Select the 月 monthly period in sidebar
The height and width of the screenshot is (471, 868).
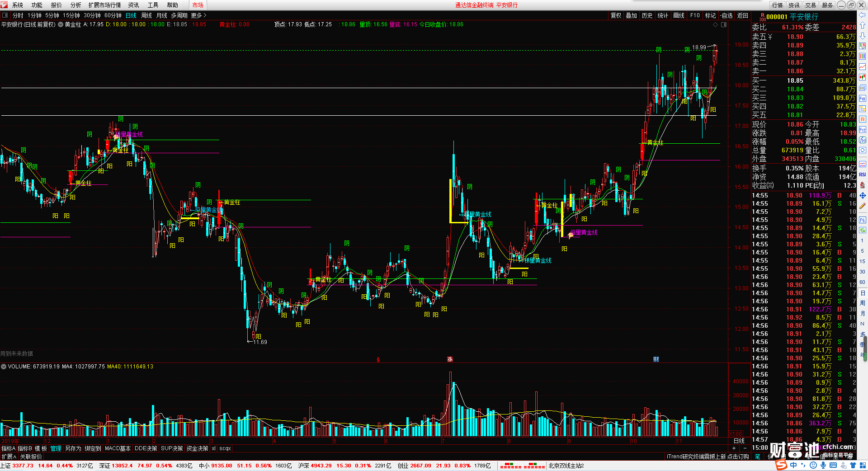[x=862, y=313]
